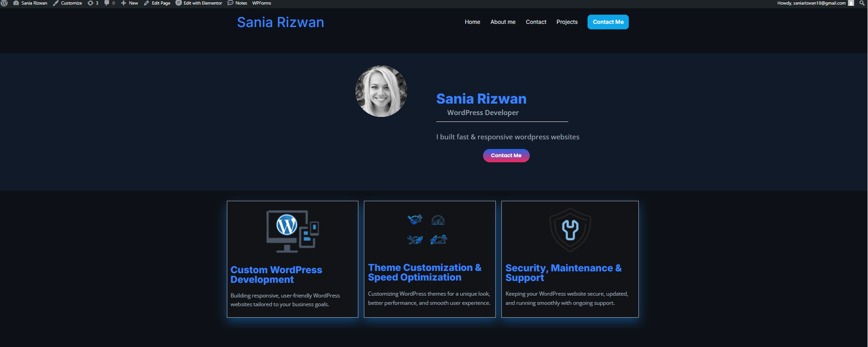Open the Projects menu item
The image size is (868, 347).
tap(567, 22)
